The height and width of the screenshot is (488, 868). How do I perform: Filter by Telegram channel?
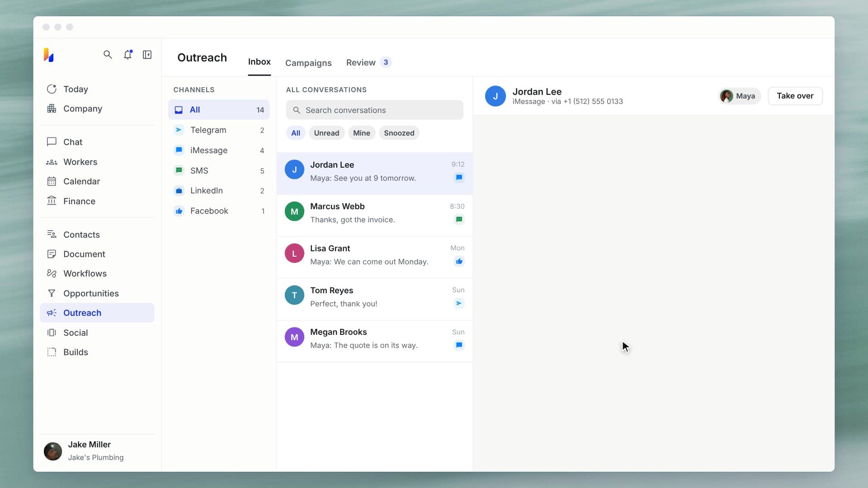tap(219, 130)
